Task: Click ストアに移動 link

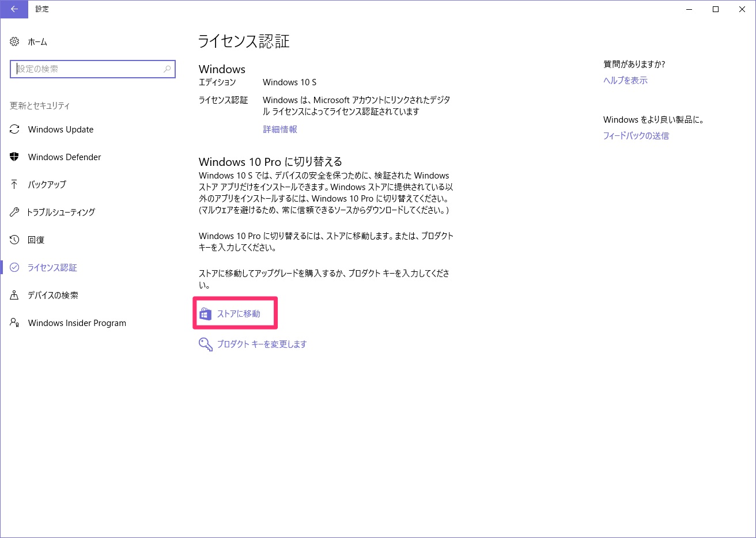Action: point(239,314)
